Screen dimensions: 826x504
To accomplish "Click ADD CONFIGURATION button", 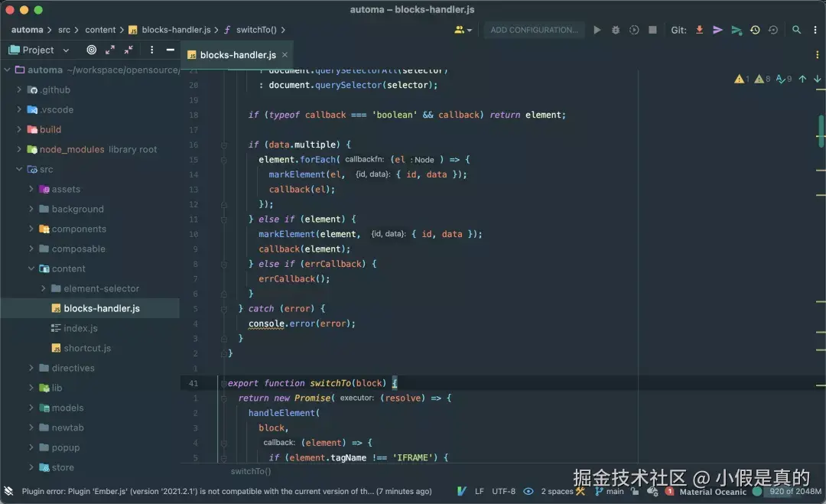I will (534, 30).
